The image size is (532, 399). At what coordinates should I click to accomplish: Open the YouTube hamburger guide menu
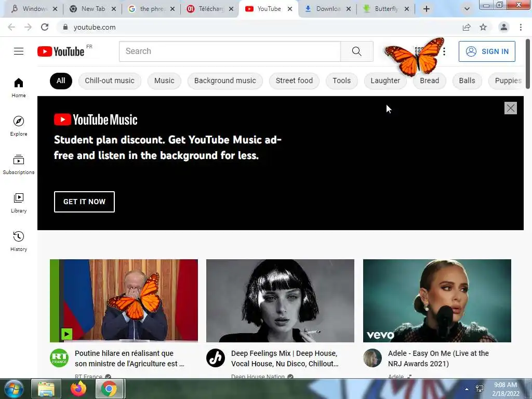pos(19,51)
